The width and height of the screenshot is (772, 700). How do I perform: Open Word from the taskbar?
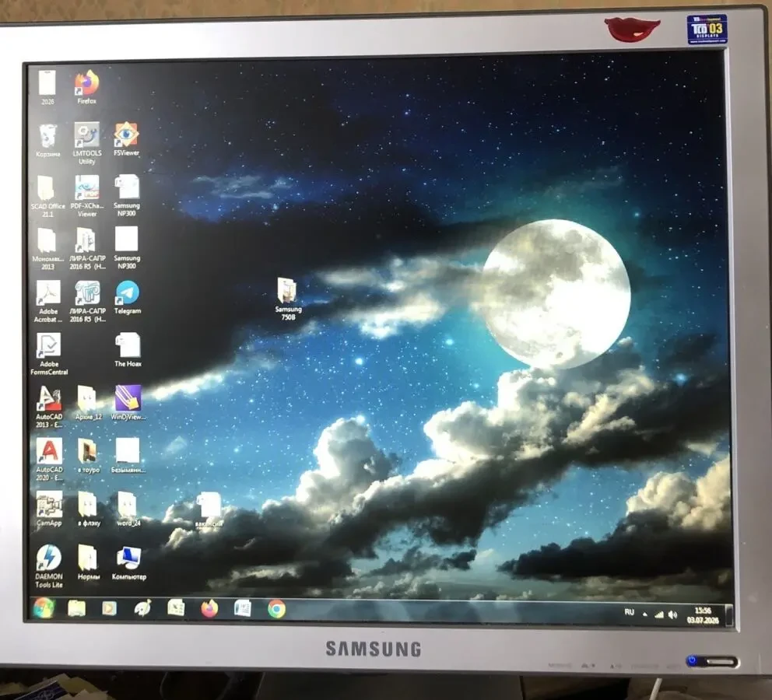point(243,609)
